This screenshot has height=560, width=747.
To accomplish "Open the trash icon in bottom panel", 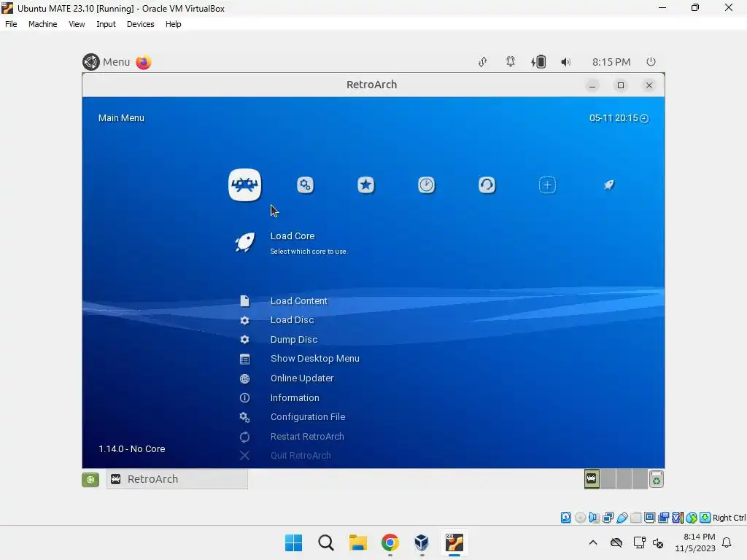I will tap(657, 480).
